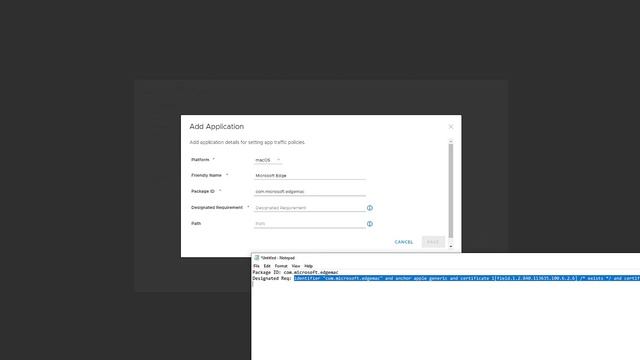Click the dialog scrollbar down arrow
Screen dimensions: 640x360
click(x=451, y=246)
